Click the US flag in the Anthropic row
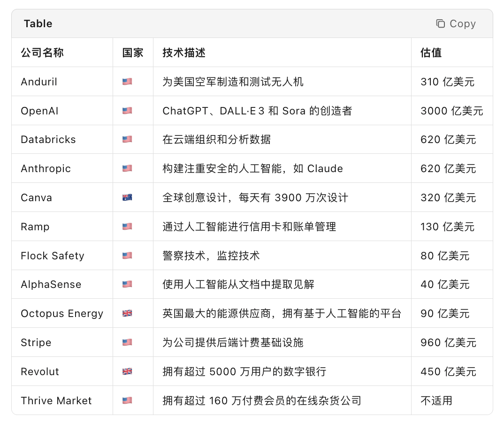Viewport: 504px width, 423px height. click(127, 168)
